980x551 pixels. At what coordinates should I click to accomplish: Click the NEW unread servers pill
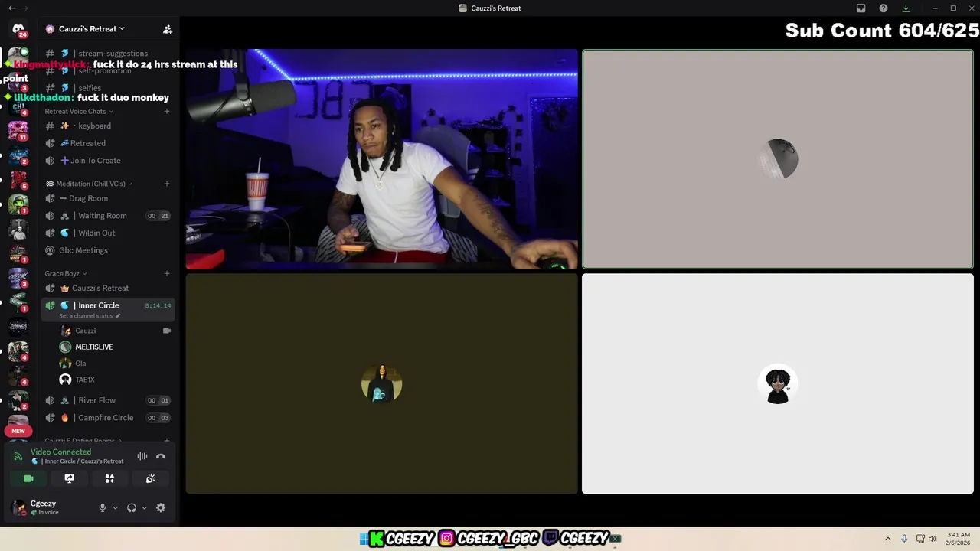[x=18, y=431]
